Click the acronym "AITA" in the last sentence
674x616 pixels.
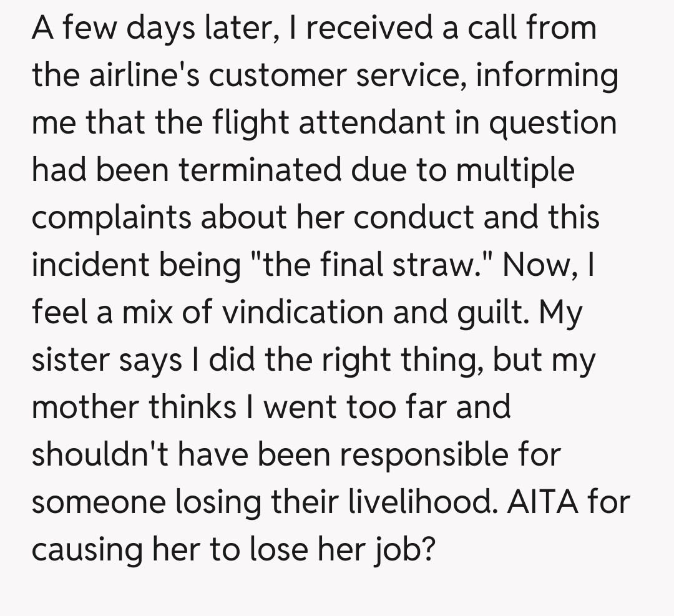[534, 502]
